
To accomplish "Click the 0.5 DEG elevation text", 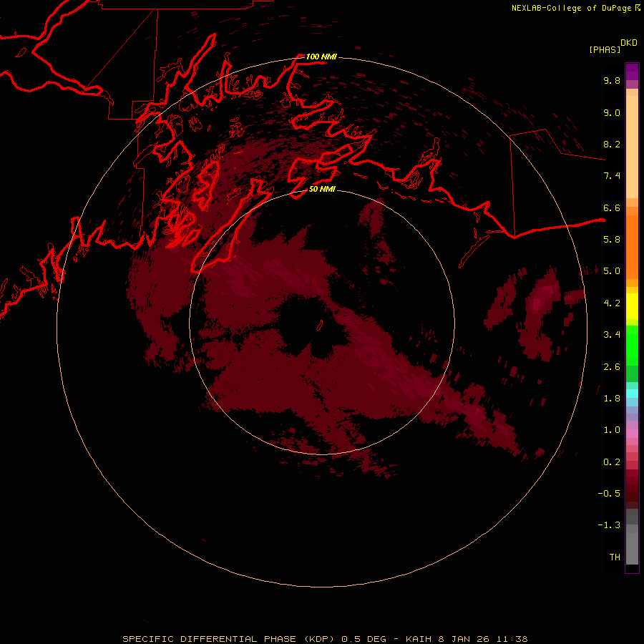I will (x=364, y=639).
